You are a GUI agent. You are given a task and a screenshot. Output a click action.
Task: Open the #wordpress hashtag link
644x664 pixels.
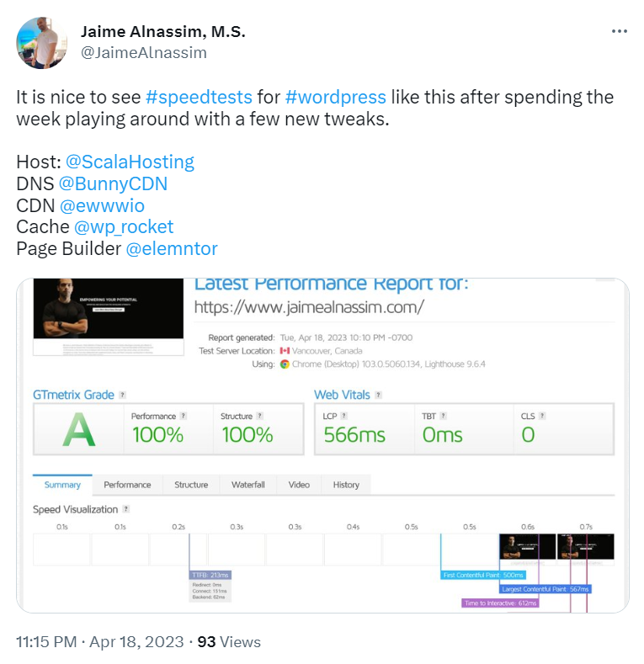pyautogui.click(x=336, y=97)
